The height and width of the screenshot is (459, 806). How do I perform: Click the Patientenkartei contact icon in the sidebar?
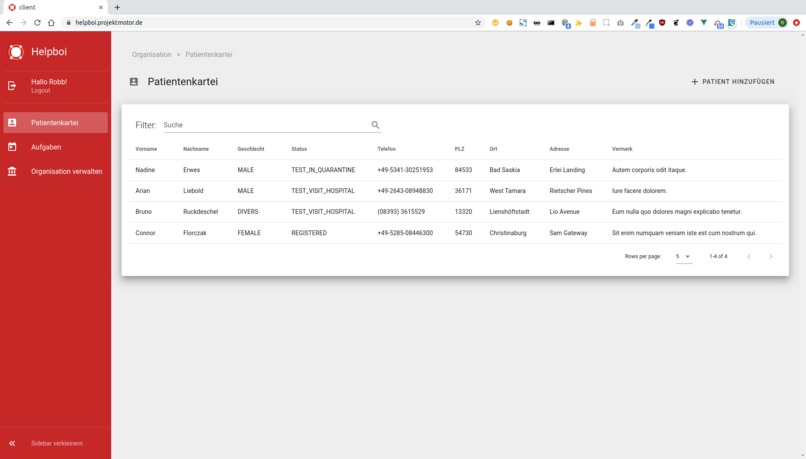coord(12,123)
